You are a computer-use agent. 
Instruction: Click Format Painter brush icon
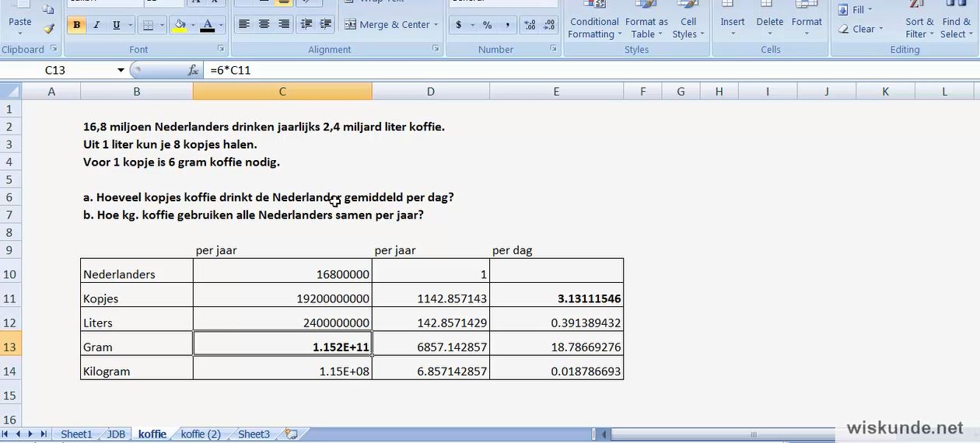tap(49, 29)
